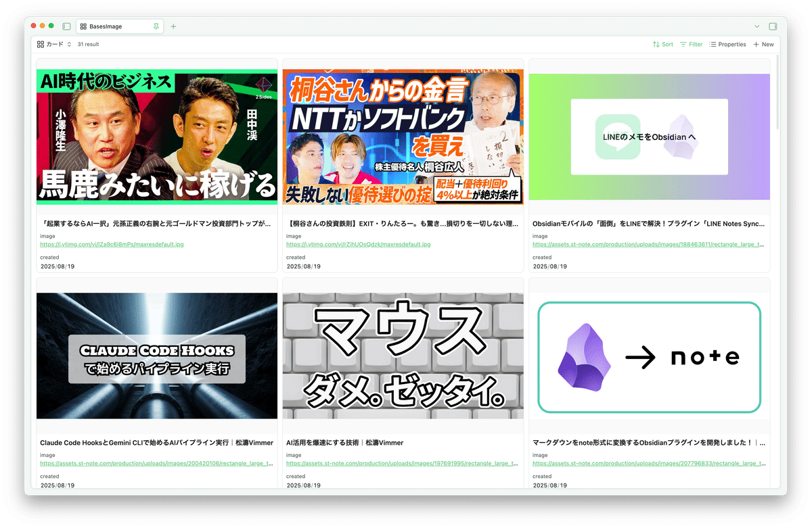
Task: Open the ytimg link ending rZihUOsQdzk
Action: click(359, 245)
